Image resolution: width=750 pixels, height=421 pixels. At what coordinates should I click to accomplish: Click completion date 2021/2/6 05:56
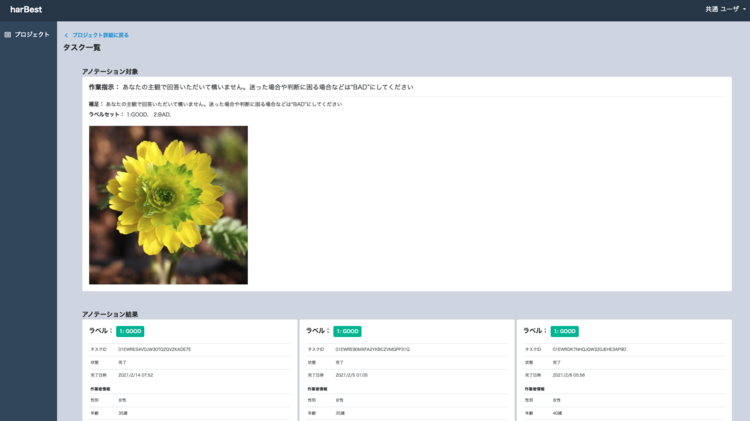(569, 375)
